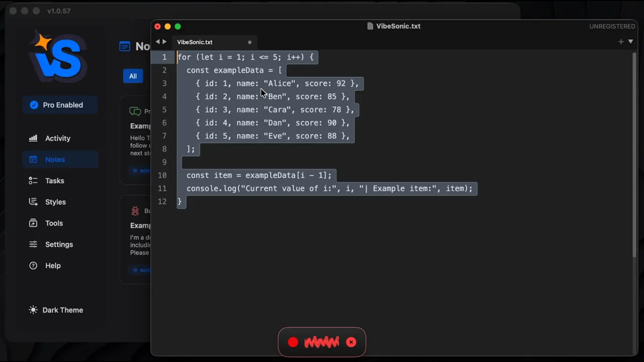The image size is (644, 362).
Task: Open Tasks in the sidebar
Action: pos(60,180)
